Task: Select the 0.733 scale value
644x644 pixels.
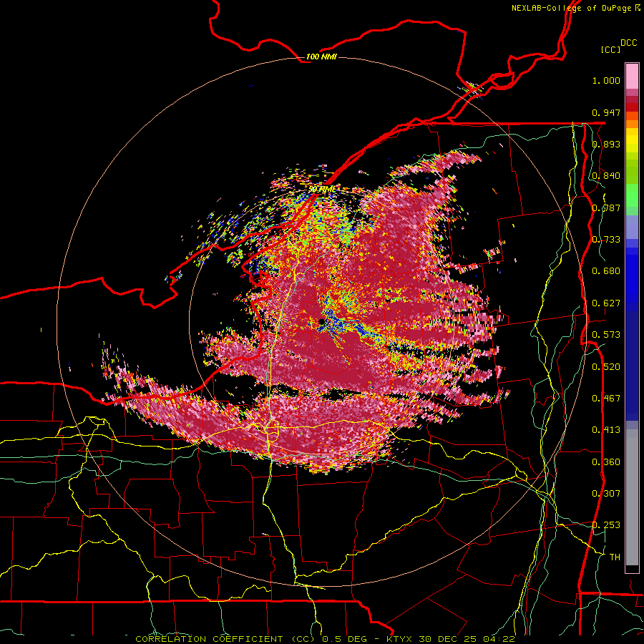Action: coord(606,240)
